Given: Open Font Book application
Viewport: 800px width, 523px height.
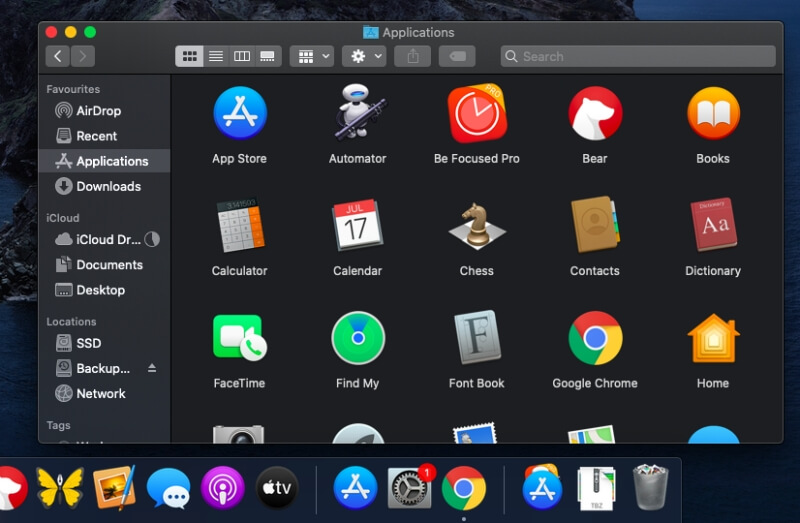Looking at the screenshot, I should click(x=476, y=338).
